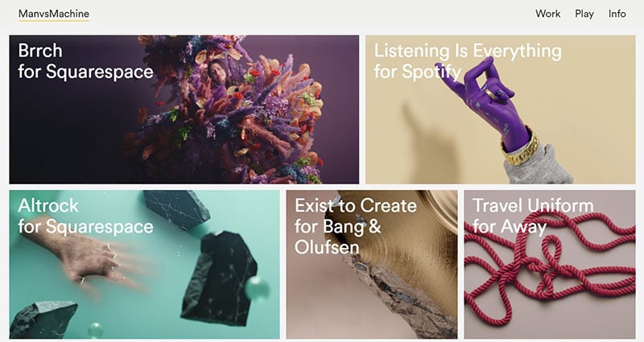Click the ManvsMachine logo
The image size is (644, 342).
54,14
